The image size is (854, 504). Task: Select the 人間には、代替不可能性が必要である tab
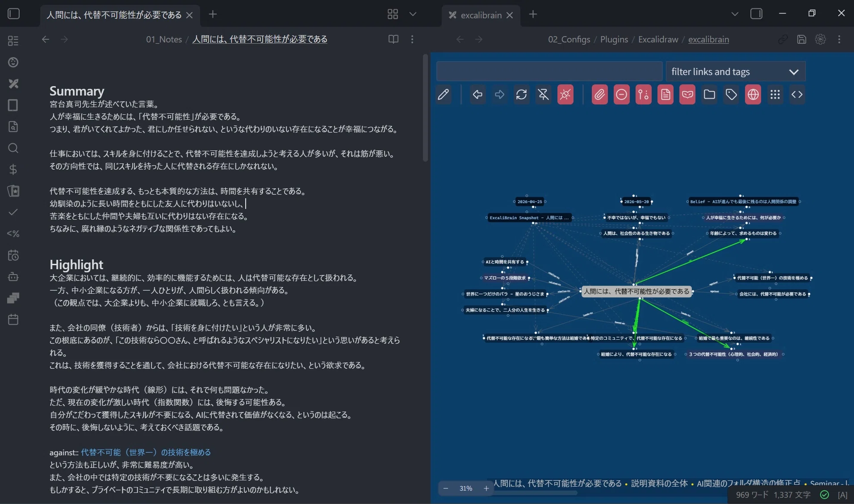click(x=114, y=15)
